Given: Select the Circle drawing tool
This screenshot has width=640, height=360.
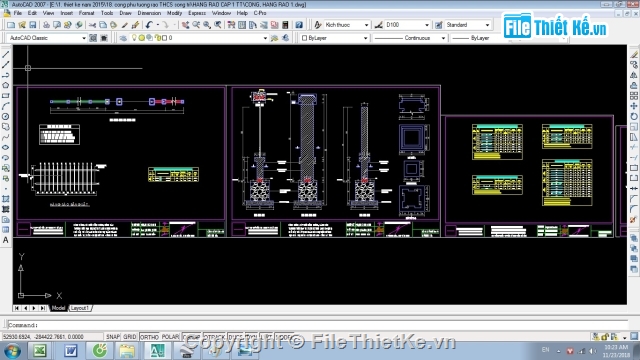Looking at the screenshot, I should (x=6, y=116).
